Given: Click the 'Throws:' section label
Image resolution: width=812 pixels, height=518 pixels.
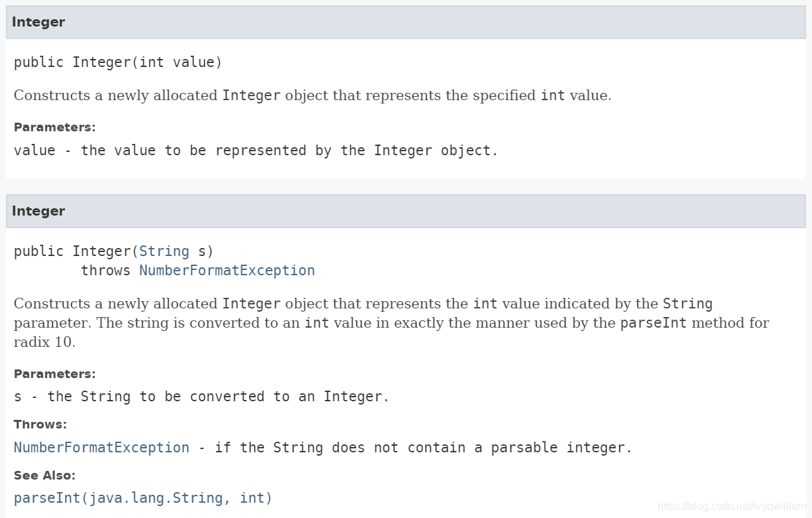Looking at the screenshot, I should (40, 424).
